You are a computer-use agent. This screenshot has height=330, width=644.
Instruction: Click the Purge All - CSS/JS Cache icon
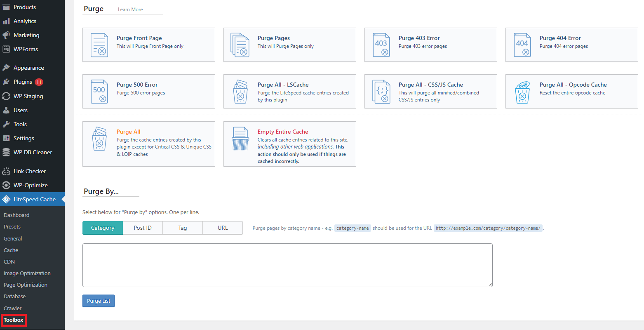(x=381, y=91)
